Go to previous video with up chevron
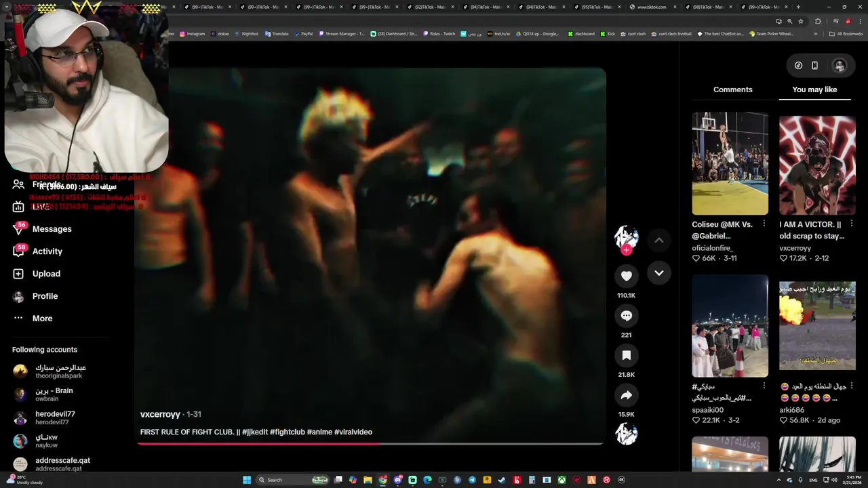Screen dimensions: 868x488 658,240
